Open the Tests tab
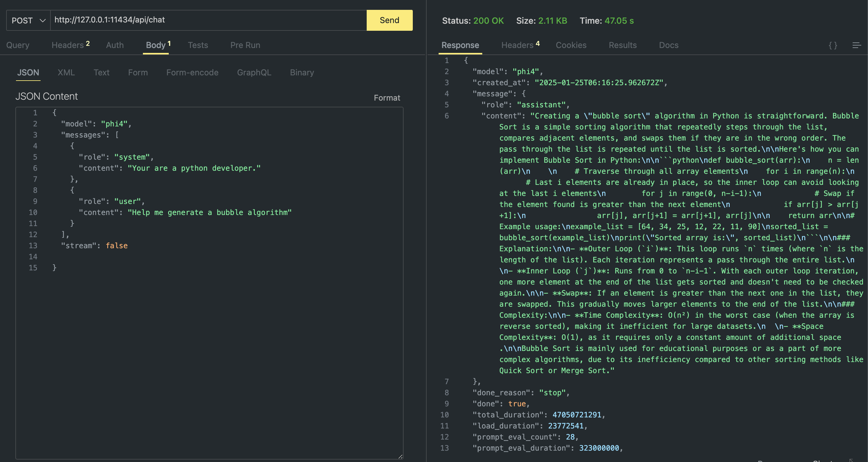868x462 pixels. coord(198,45)
